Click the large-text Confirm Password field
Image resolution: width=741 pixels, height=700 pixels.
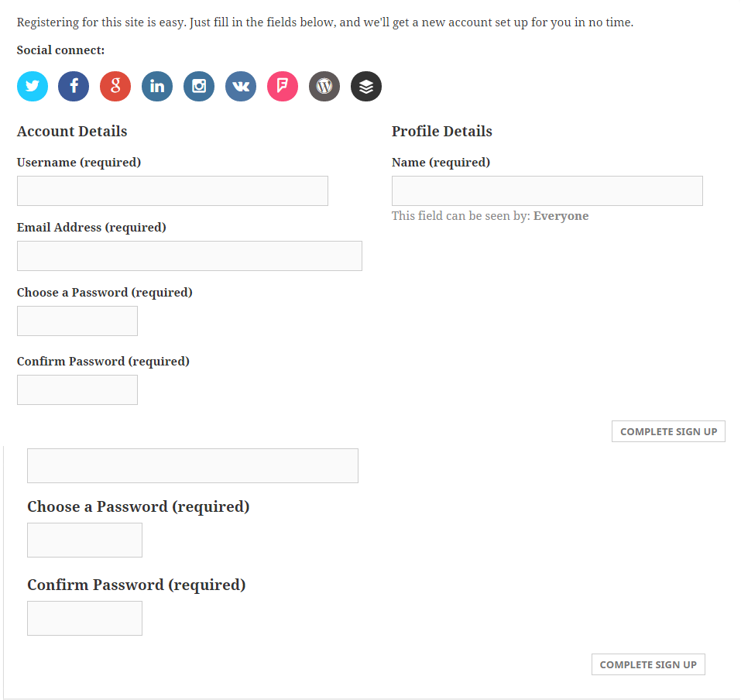84,618
